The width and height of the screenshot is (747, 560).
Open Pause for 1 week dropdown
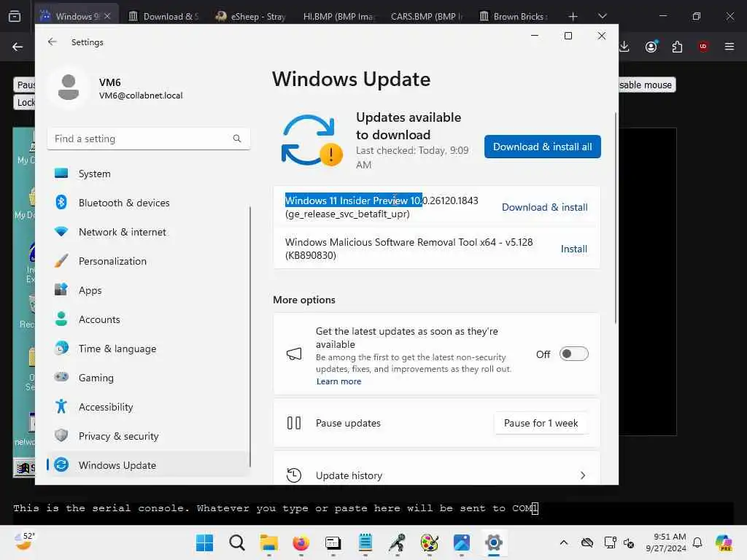pos(541,424)
